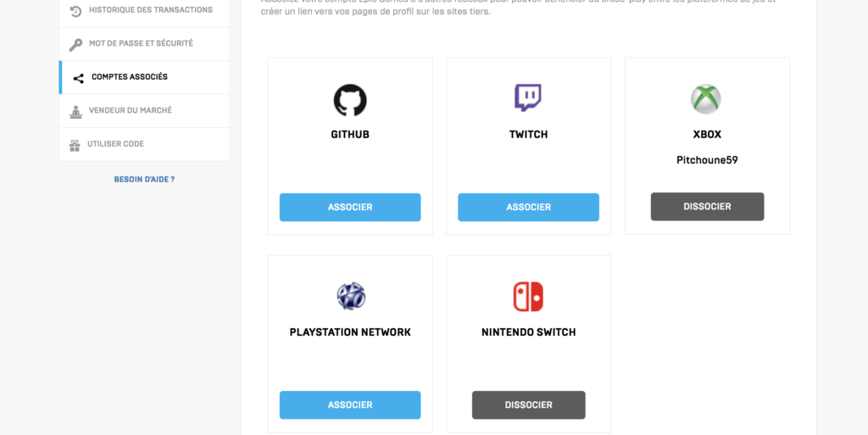Click the TWITCH card title
This screenshot has height=435, width=868.
click(x=528, y=135)
